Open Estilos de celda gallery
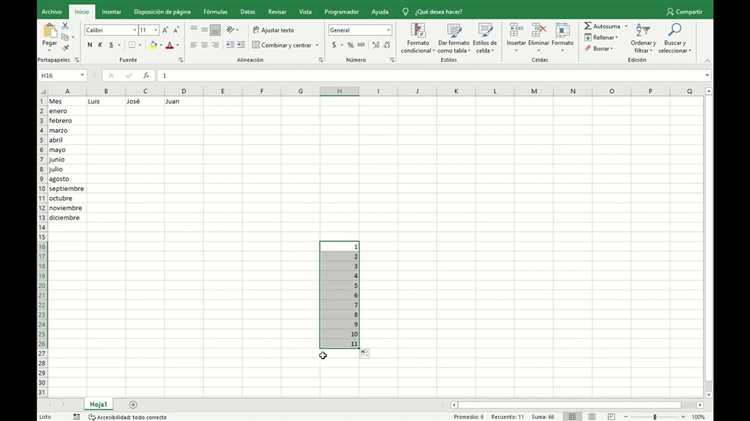This screenshot has height=421, width=750. click(x=485, y=38)
